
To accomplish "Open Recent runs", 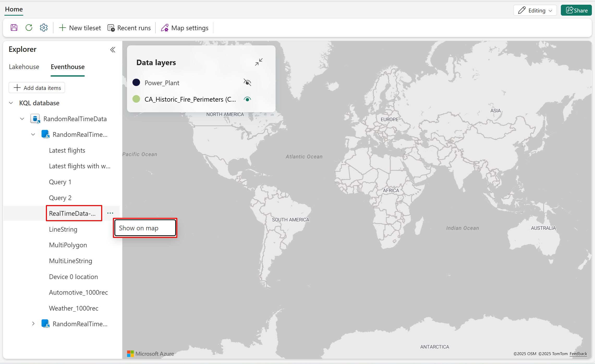I will (x=129, y=28).
